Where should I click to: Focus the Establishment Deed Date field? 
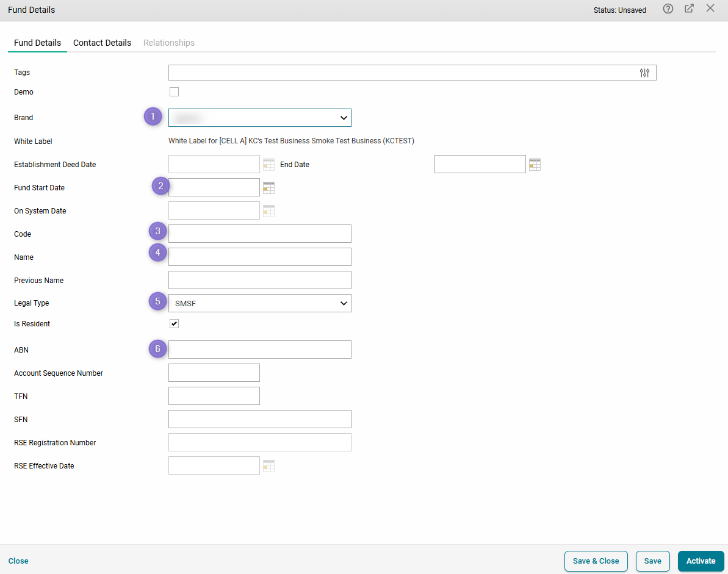(x=214, y=164)
